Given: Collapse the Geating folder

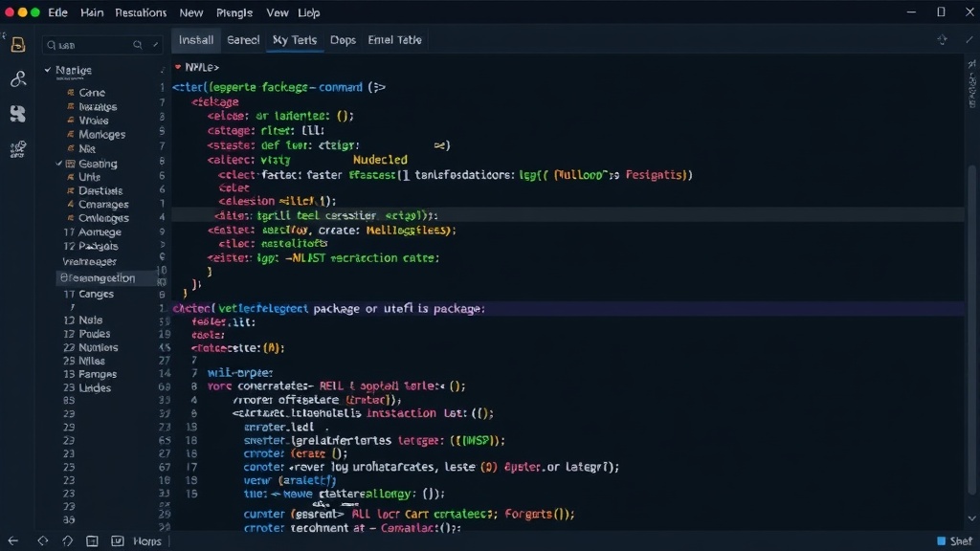Looking at the screenshot, I should coord(59,164).
